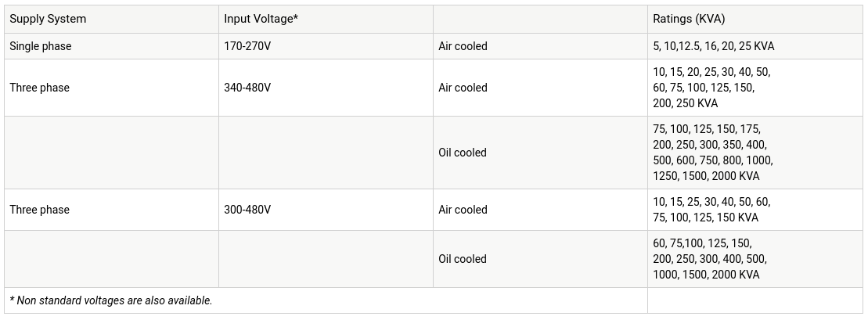Select ratings cell ending 75, 100, 125, 150 KVA
The width and height of the screenshot is (868, 320).
coord(711,210)
